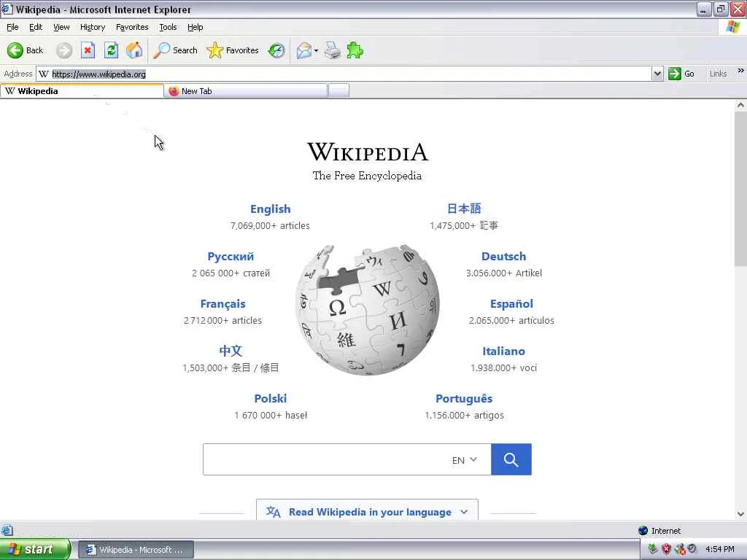This screenshot has height=560, width=747.
Task: Click '7,069,000+ articles' text
Action: coord(270,226)
